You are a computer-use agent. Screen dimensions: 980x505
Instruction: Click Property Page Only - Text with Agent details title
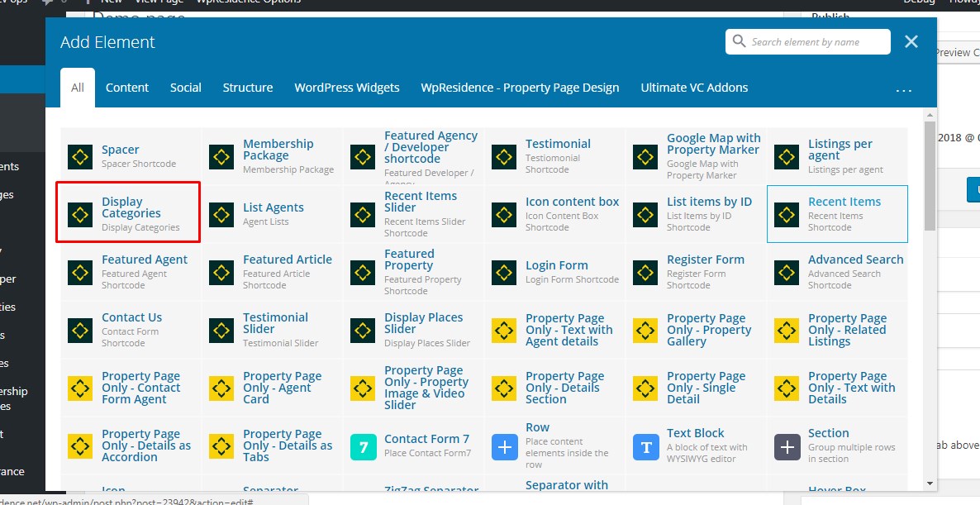568,330
